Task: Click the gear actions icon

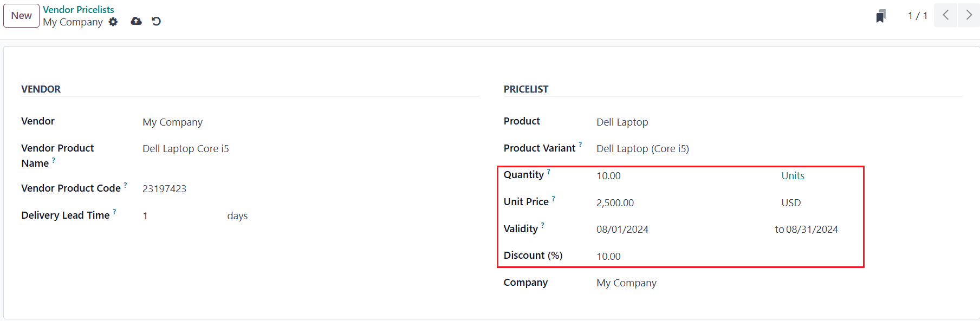Action: click(113, 22)
